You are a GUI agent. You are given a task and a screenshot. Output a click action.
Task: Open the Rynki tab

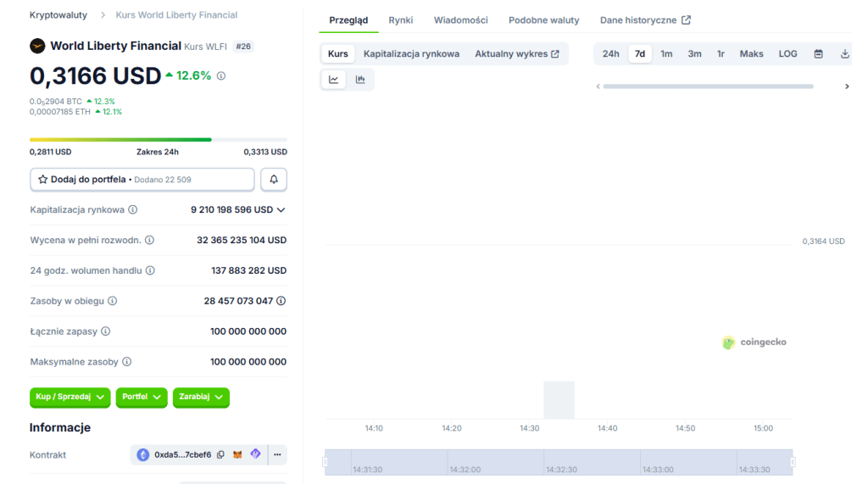tap(400, 20)
